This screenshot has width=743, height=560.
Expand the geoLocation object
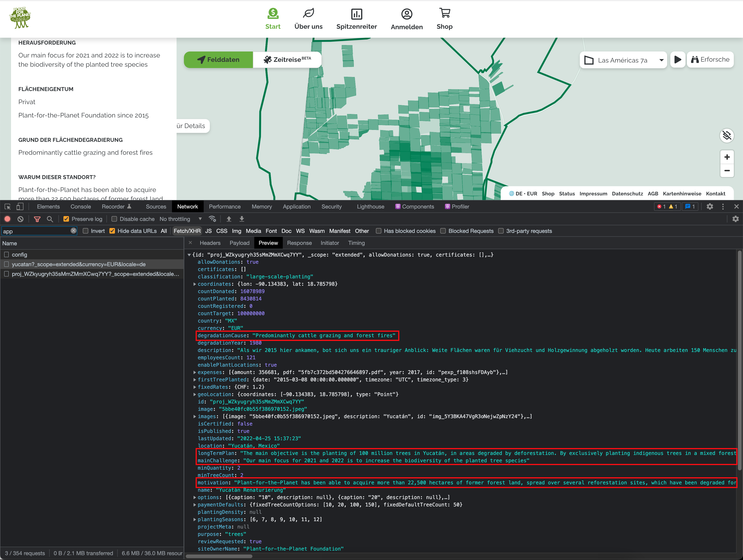(194, 394)
